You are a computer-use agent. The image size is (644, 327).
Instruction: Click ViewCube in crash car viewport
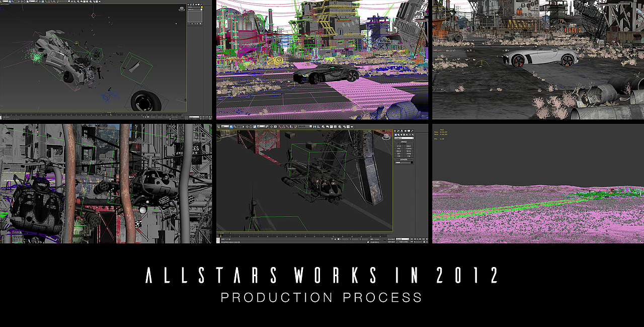coord(182,9)
